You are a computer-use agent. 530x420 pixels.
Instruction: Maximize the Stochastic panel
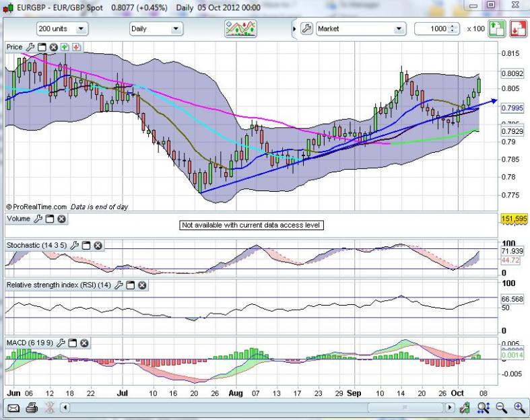[x=86, y=246]
